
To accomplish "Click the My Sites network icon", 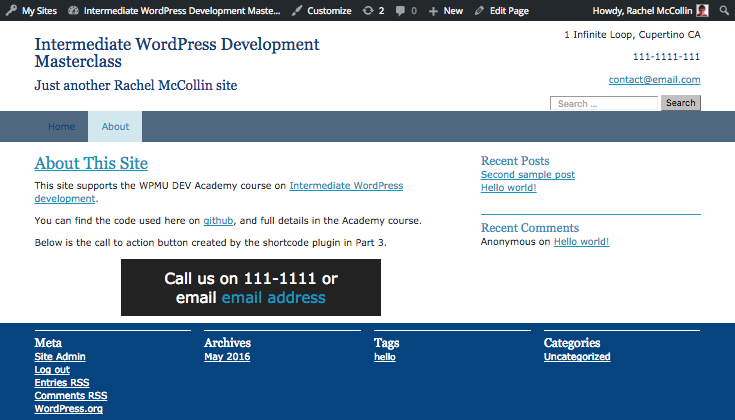I will click(x=11, y=11).
